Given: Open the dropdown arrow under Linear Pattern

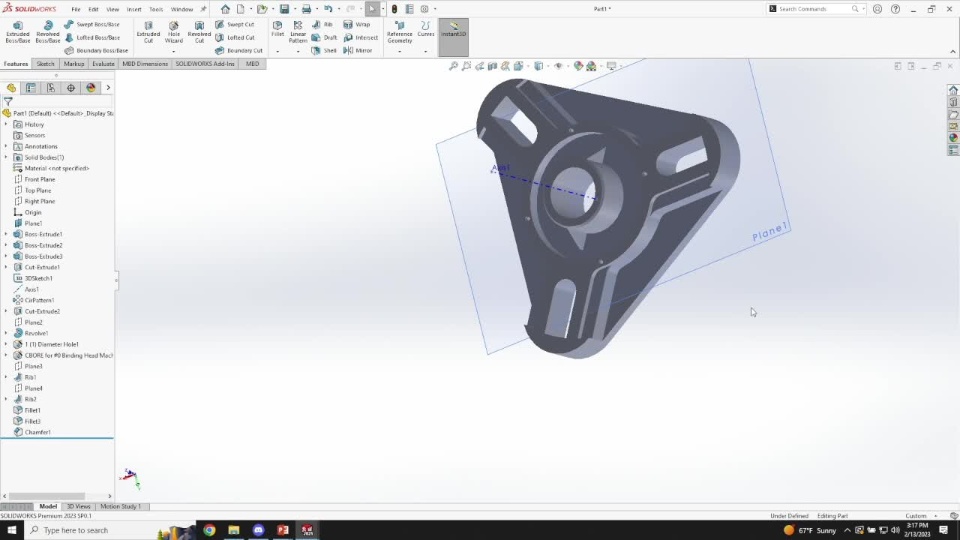Looking at the screenshot, I should [x=298, y=51].
